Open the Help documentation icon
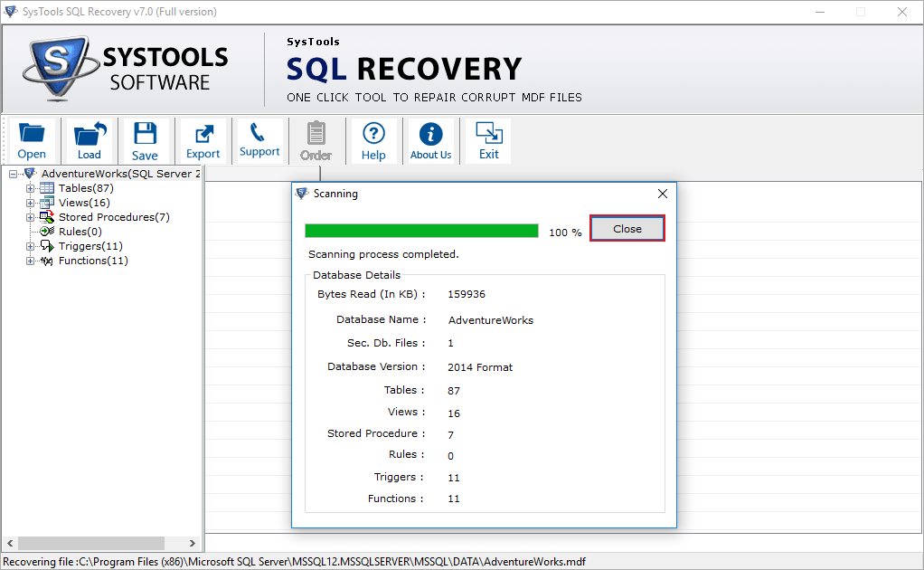This screenshot has width=924, height=570. coord(373,140)
